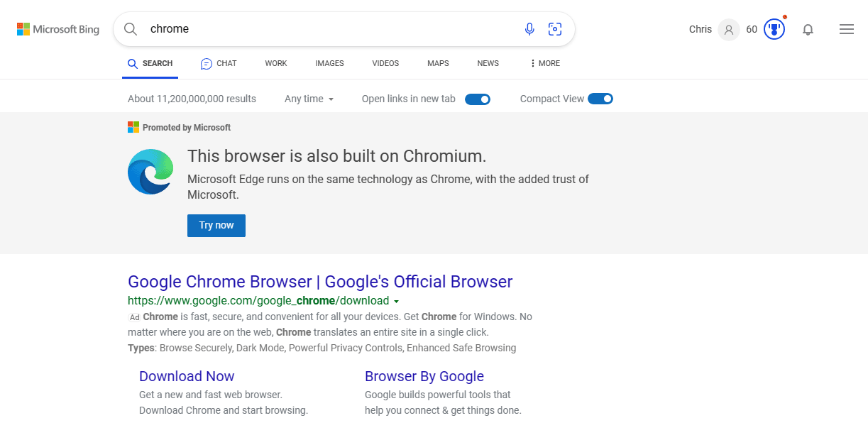Open visual search camera icon
Image resolution: width=868 pixels, height=423 pixels.
pos(555,29)
